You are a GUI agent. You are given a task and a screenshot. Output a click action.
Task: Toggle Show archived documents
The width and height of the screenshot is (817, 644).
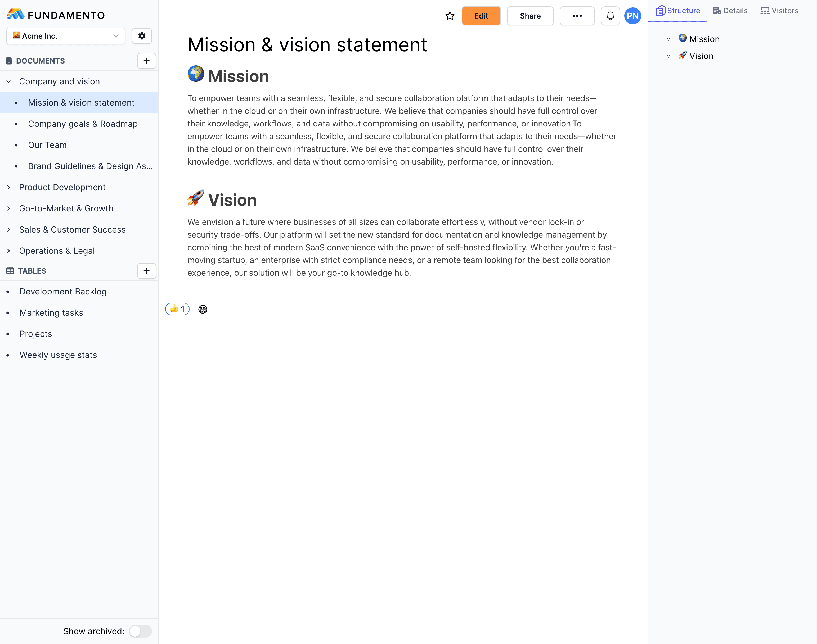coord(140,631)
